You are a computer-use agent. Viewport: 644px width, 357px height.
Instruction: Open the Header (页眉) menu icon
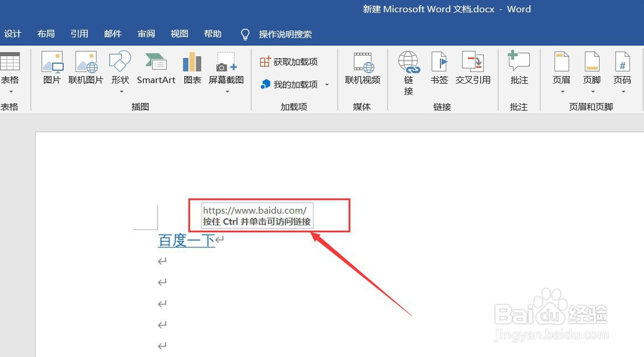(x=562, y=63)
